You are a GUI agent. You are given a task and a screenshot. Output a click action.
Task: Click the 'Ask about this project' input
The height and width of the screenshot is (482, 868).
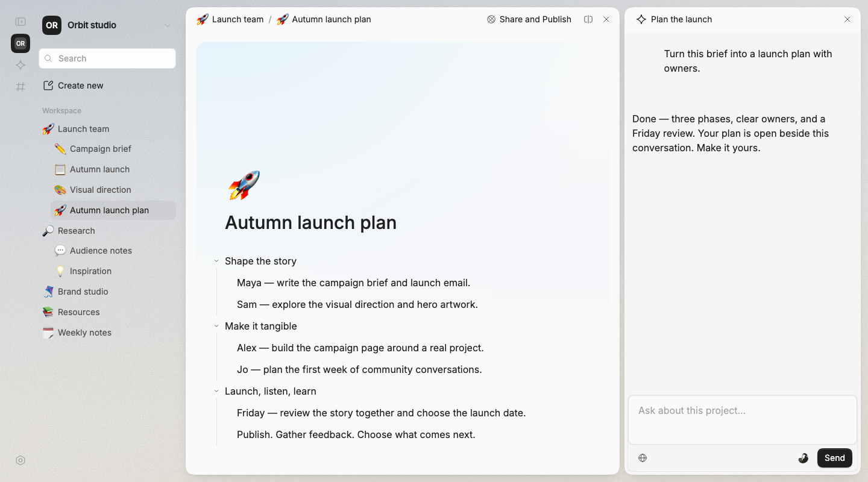[x=742, y=419]
